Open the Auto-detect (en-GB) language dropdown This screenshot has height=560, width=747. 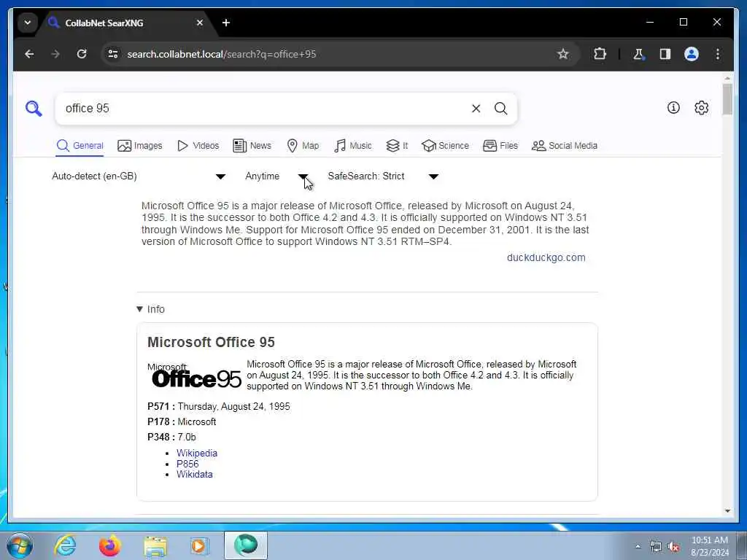pos(139,176)
